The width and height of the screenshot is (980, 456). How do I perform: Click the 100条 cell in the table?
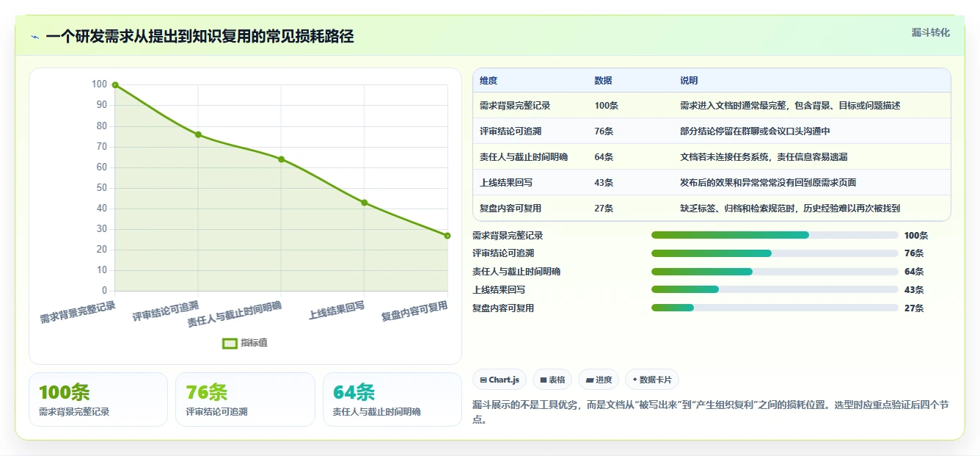[x=607, y=106]
